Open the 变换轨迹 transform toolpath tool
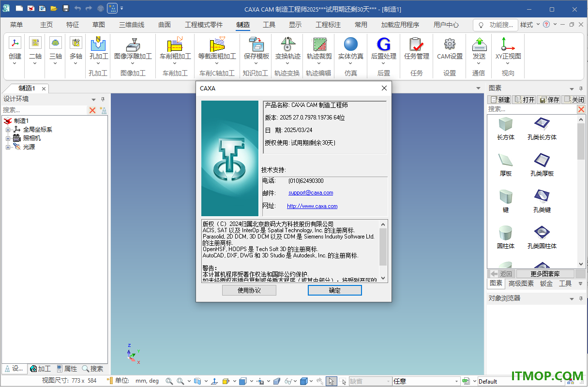The image size is (588, 387). (x=288, y=49)
